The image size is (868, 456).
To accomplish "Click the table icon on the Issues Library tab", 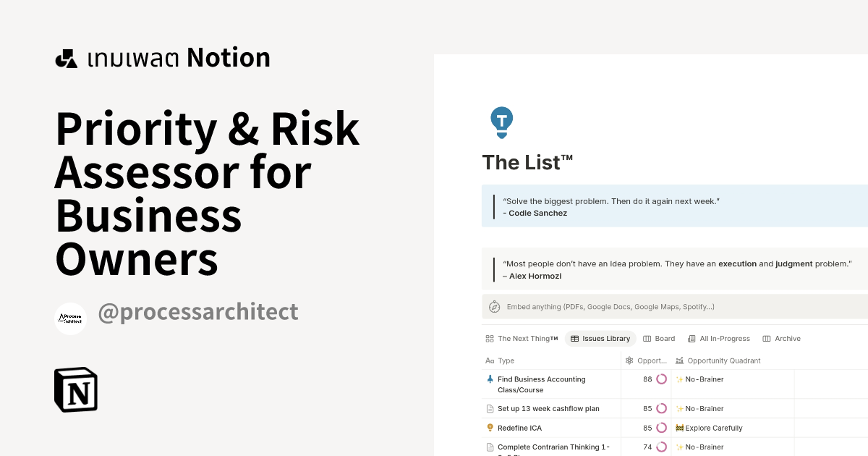I will [574, 338].
